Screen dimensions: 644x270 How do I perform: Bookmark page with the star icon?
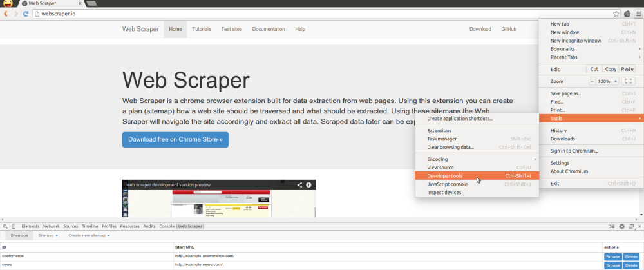[616, 14]
